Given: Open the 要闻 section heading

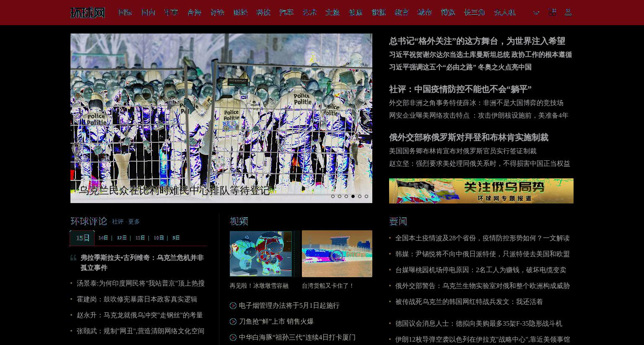Looking at the screenshot, I should pyautogui.click(x=398, y=221).
